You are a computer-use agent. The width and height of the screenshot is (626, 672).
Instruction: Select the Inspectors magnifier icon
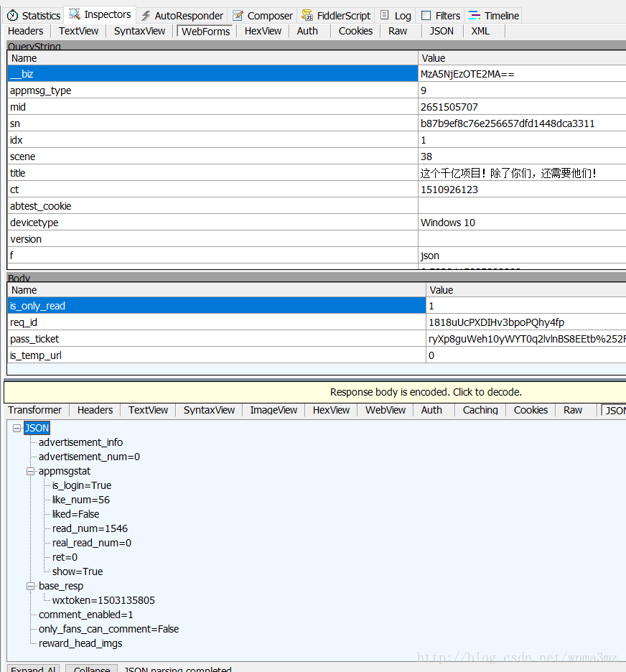[x=75, y=14]
